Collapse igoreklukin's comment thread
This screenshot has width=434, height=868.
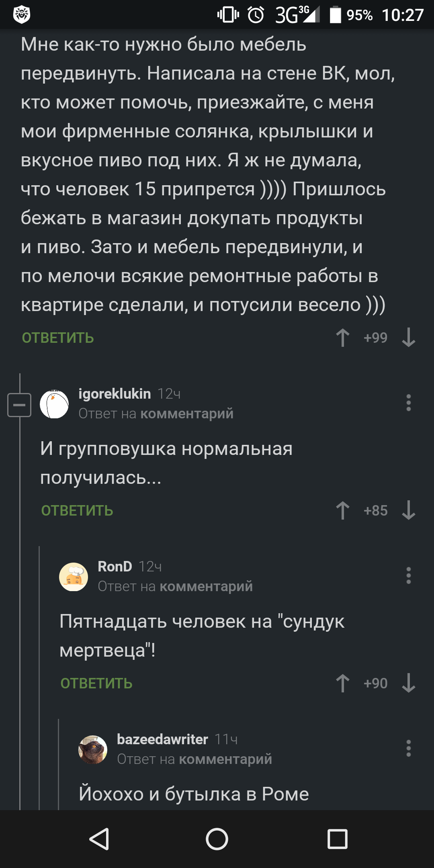pyautogui.click(x=19, y=405)
